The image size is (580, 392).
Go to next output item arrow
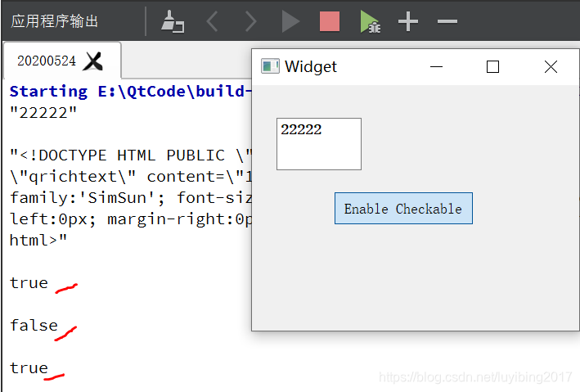coord(251,22)
